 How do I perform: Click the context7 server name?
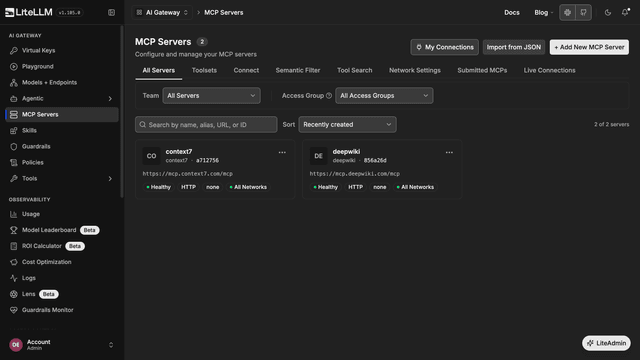coord(179,152)
